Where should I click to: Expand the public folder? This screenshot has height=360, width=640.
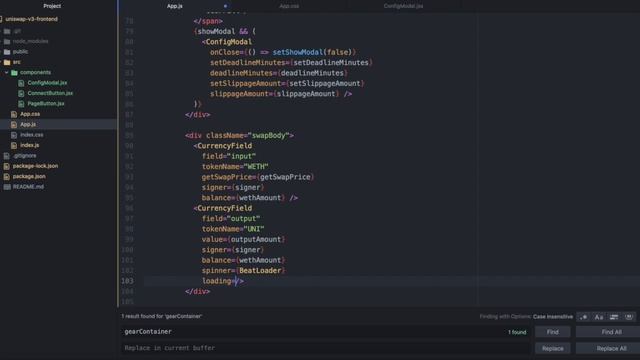click(x=20, y=52)
